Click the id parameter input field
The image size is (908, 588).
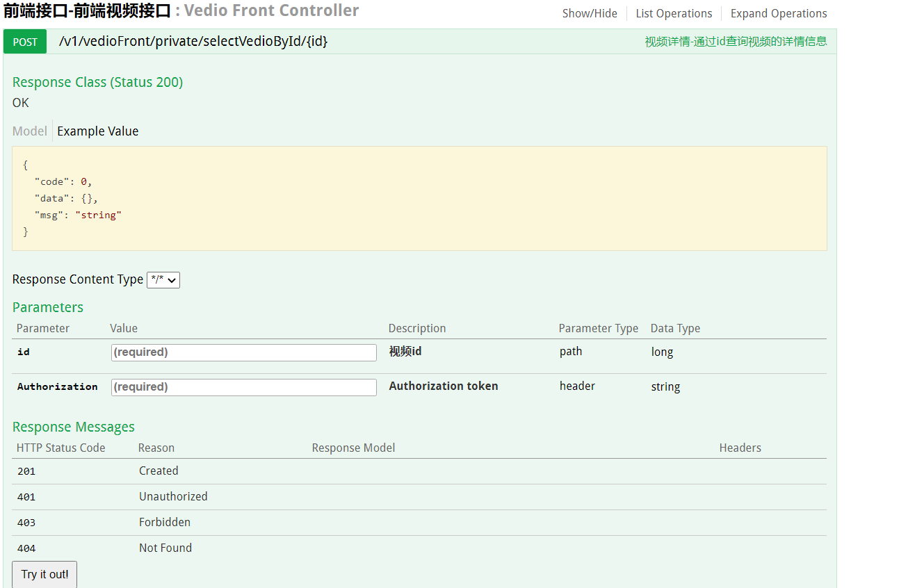[x=244, y=352]
